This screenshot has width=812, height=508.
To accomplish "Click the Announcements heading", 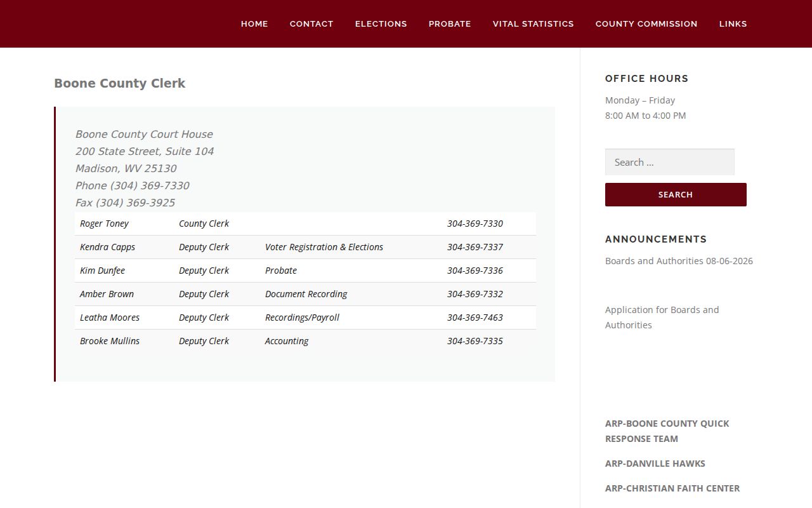I will click(x=656, y=239).
